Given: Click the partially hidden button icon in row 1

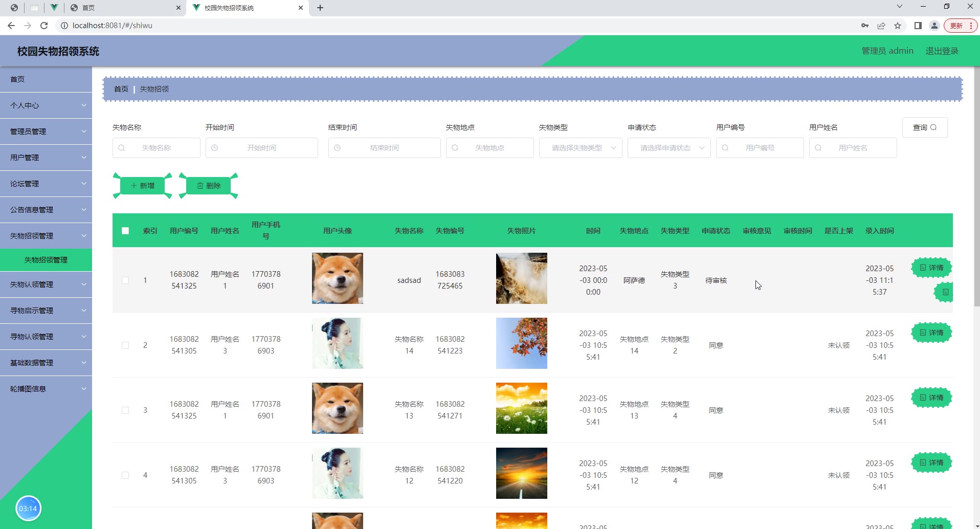Looking at the screenshot, I should [x=944, y=292].
